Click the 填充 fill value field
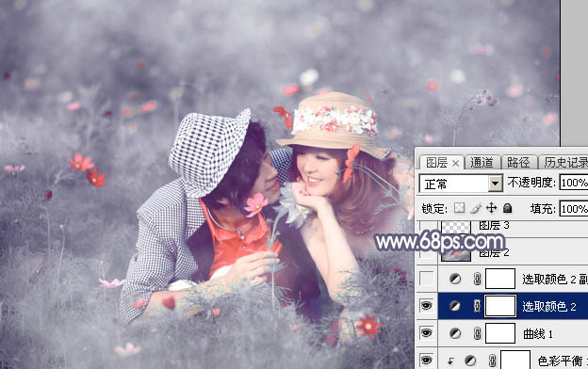This screenshot has height=369, width=588. 574,209
